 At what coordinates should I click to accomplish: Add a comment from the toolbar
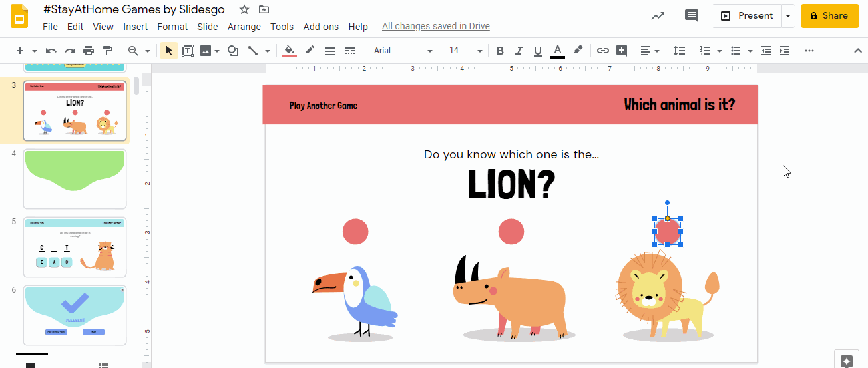tap(622, 51)
